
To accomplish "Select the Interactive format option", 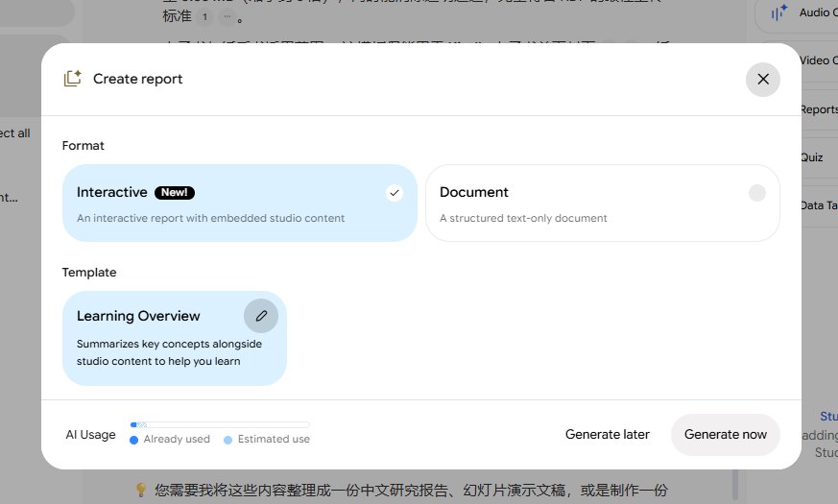I will click(239, 204).
